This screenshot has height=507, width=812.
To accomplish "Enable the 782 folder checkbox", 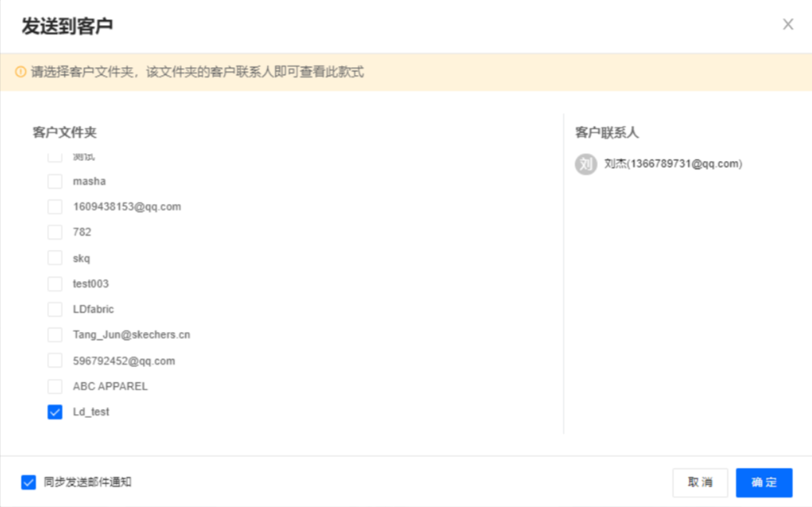I will click(55, 232).
